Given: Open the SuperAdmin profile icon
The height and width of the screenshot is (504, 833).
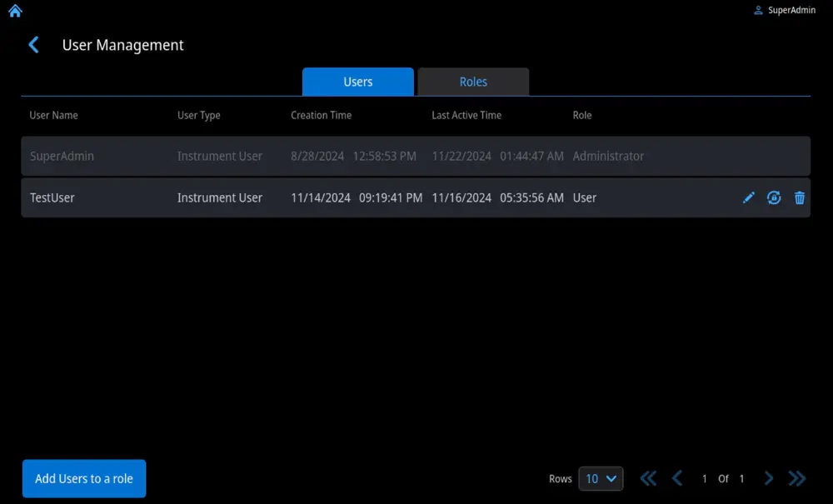Looking at the screenshot, I should pos(758,10).
